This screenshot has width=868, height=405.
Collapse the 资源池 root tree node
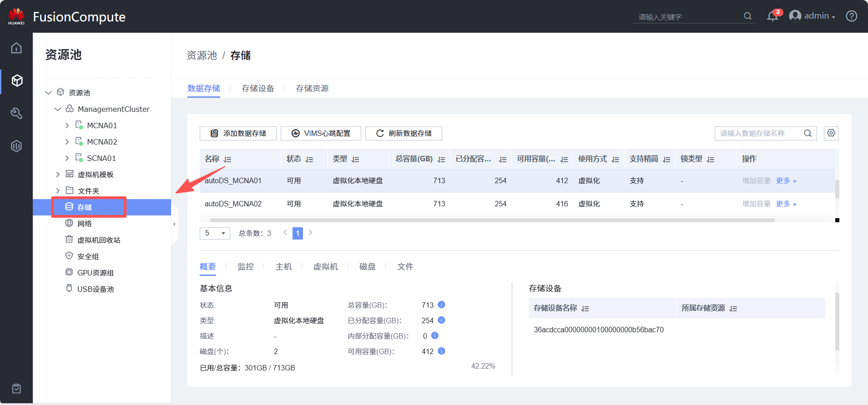[x=49, y=93]
